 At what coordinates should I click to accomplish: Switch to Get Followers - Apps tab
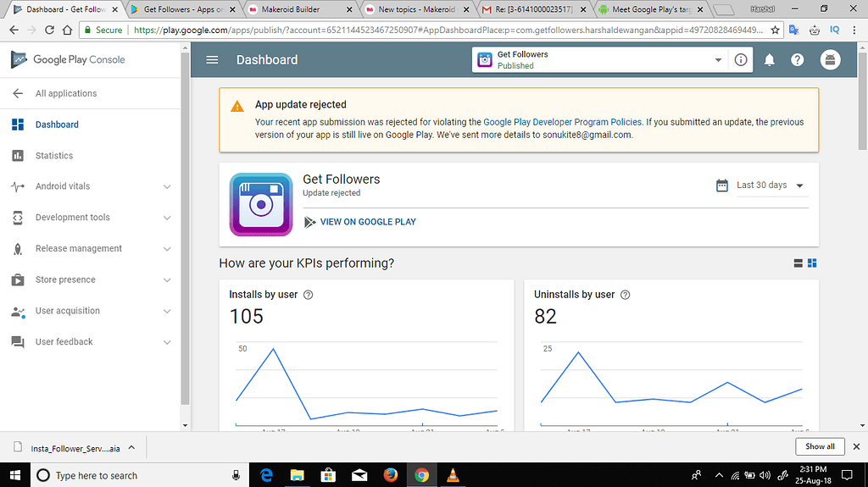183,9
